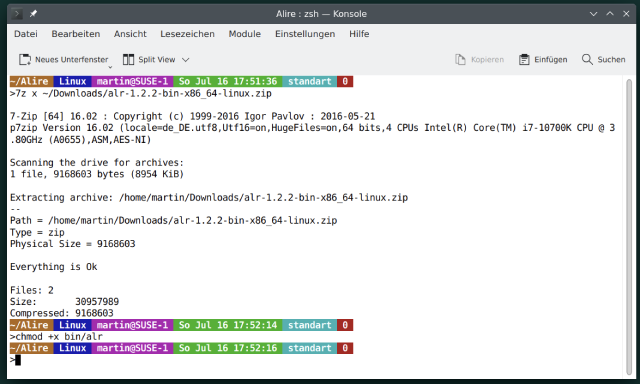
Task: Click the Split View button label
Action: 157,60
